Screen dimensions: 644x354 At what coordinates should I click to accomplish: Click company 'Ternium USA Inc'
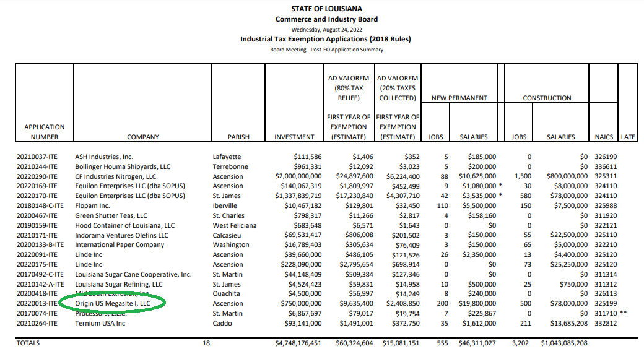pyautogui.click(x=100, y=323)
